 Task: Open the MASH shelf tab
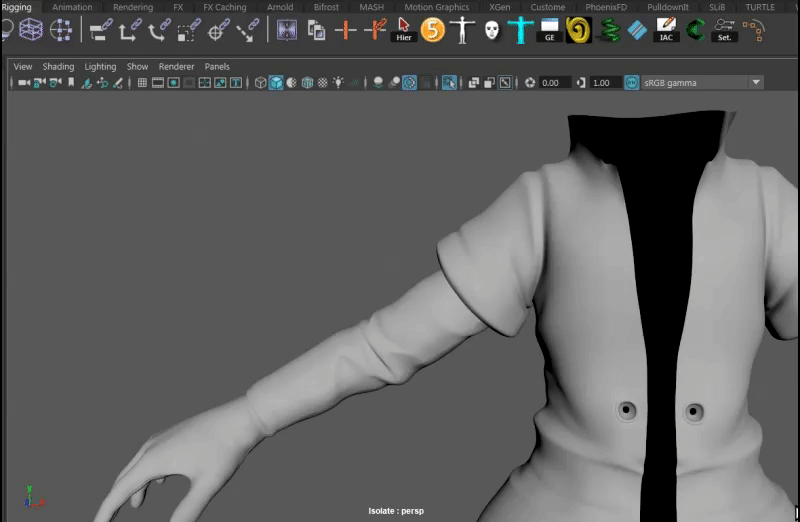pyautogui.click(x=371, y=7)
